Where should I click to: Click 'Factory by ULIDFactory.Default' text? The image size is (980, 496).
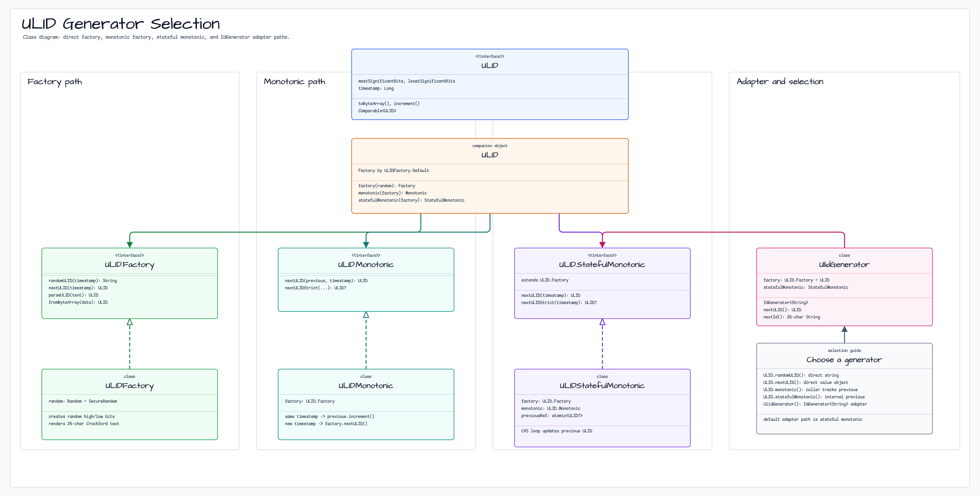[393, 171]
